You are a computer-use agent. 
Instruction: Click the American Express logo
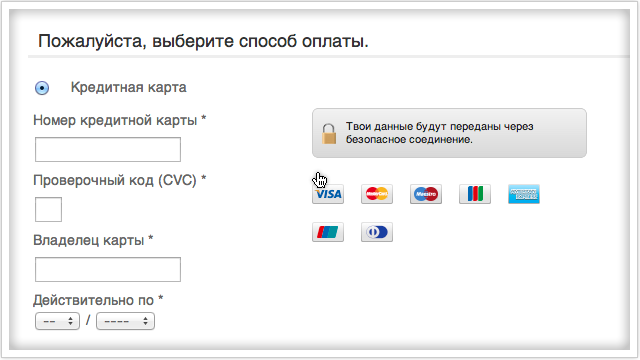(524, 194)
